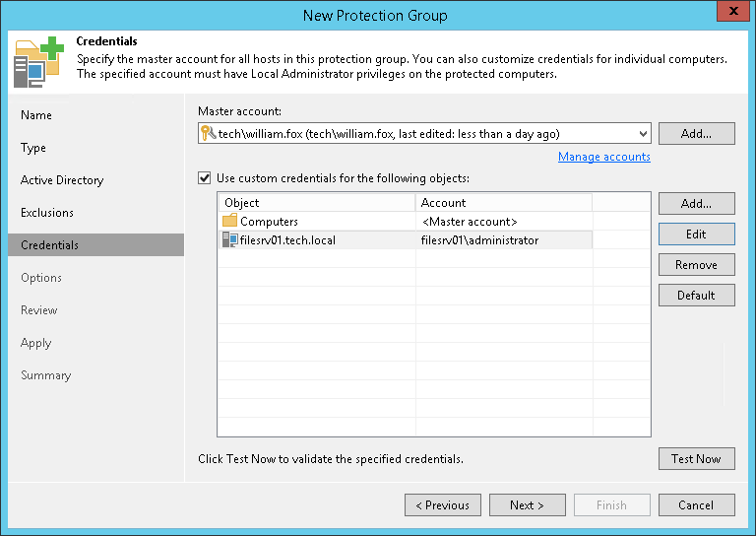This screenshot has height=536, width=756.
Task: Go to the Name step
Action: 36,115
